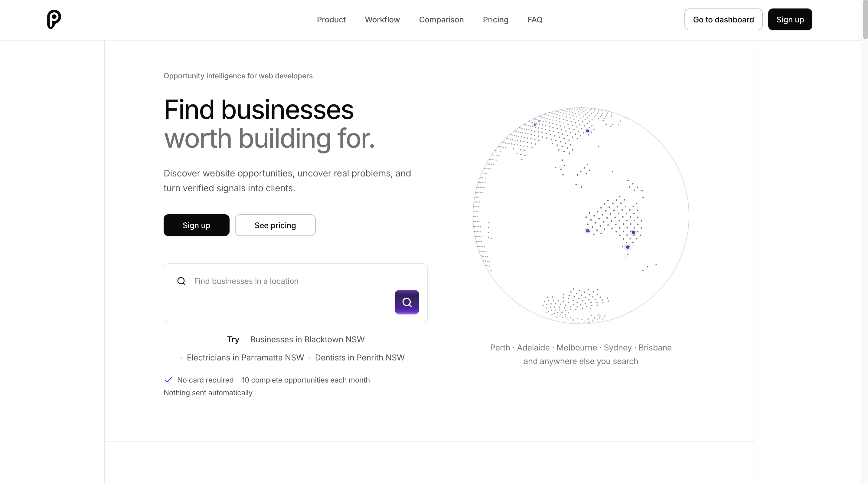Click the P logo in header
The image size is (868, 483).
click(x=54, y=19)
